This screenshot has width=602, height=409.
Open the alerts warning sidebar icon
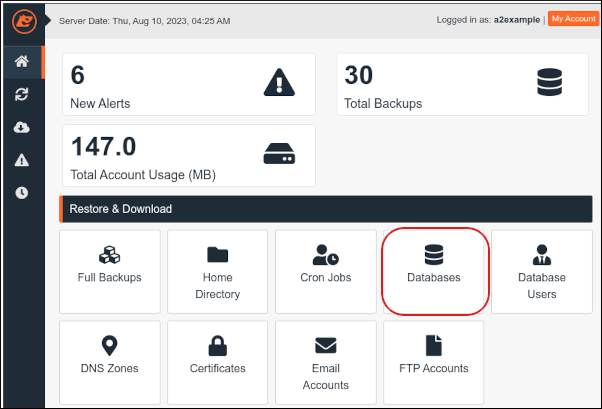22,160
